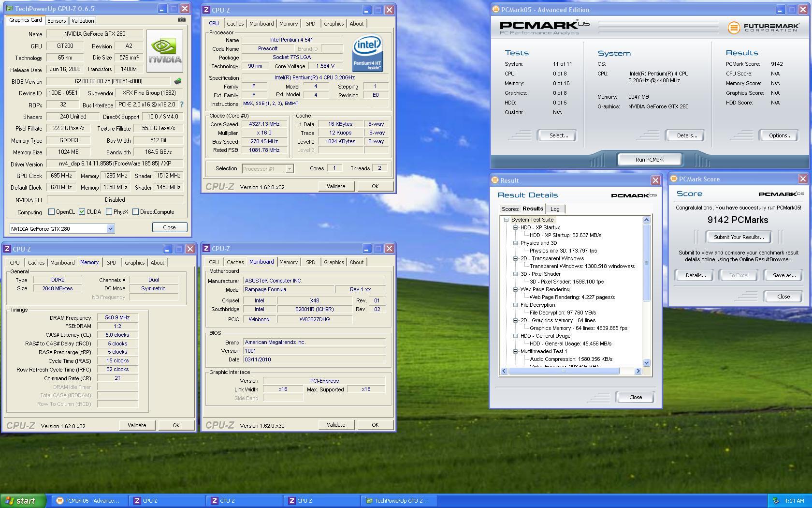Click the GPU-Z screenshot camera icon
The image size is (812, 508).
pyautogui.click(x=181, y=20)
